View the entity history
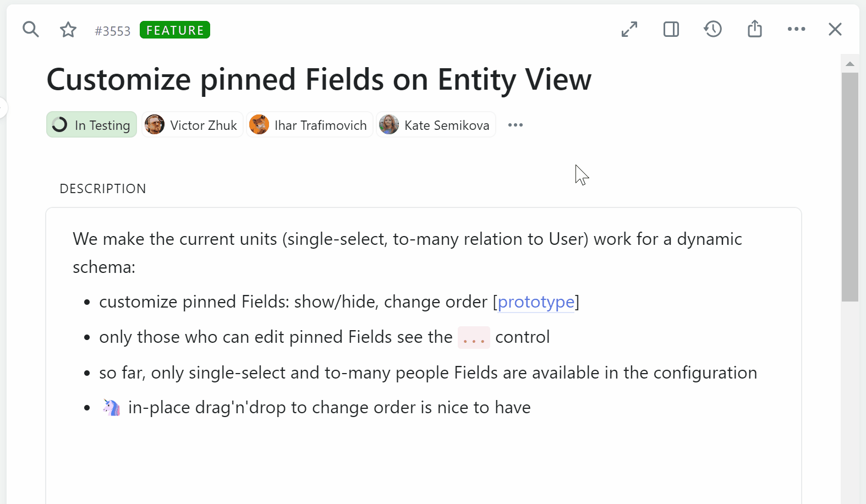The height and width of the screenshot is (504, 866). click(712, 29)
